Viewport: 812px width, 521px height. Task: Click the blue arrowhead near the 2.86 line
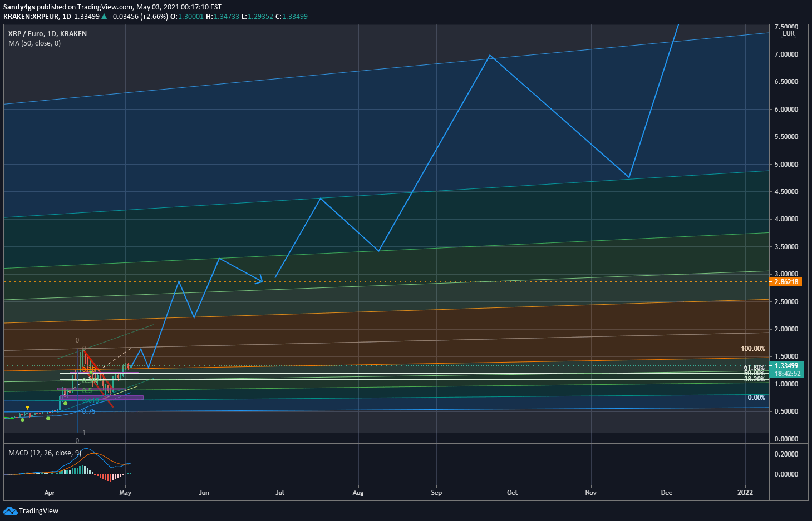(259, 280)
